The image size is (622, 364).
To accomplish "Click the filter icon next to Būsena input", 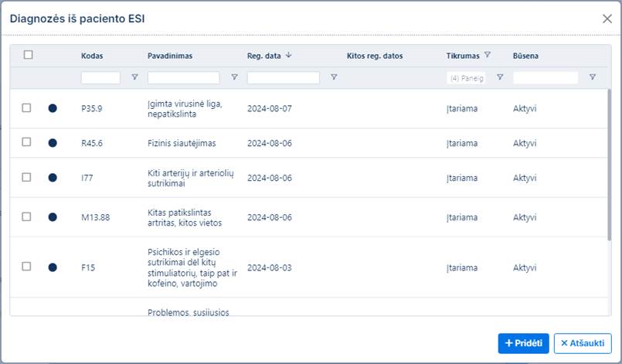I will point(593,77).
